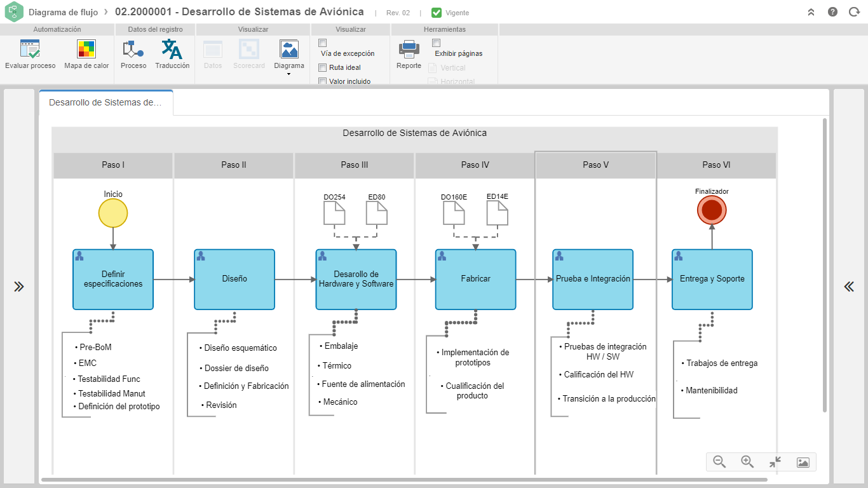This screenshot has height=488, width=868.
Task: Click the Vigente status checkmark
Action: pos(437,13)
